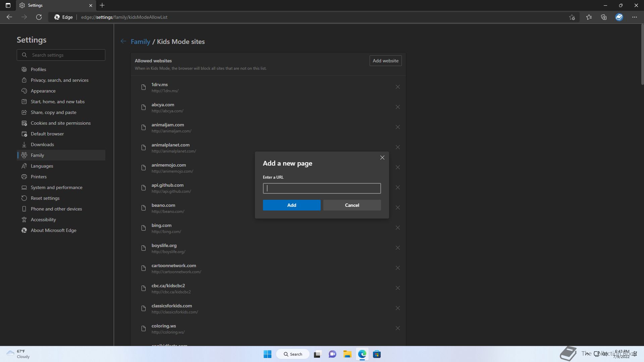Open tab actions menu

click(8, 5)
